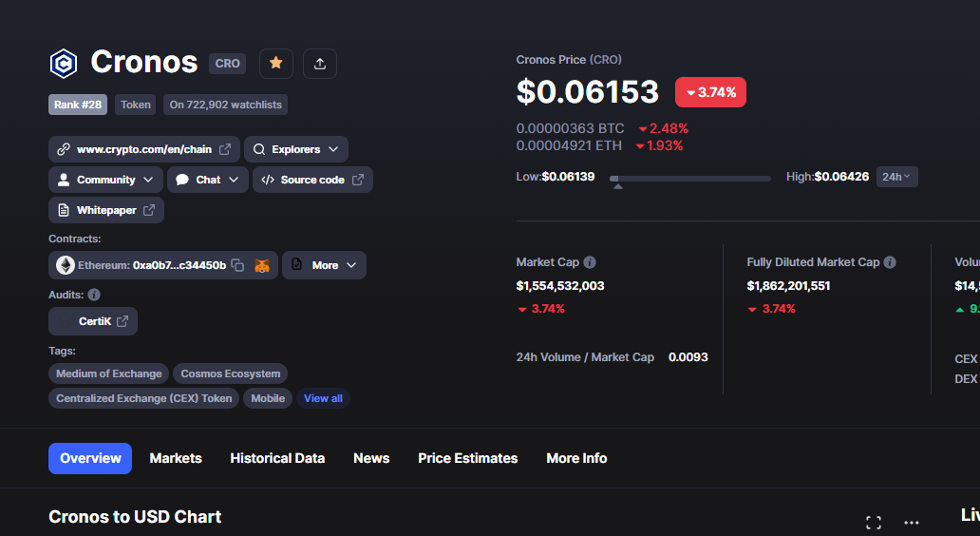Click the 0.00000363 BTC price text
Image resolution: width=980 pixels, height=536 pixels.
pos(570,128)
